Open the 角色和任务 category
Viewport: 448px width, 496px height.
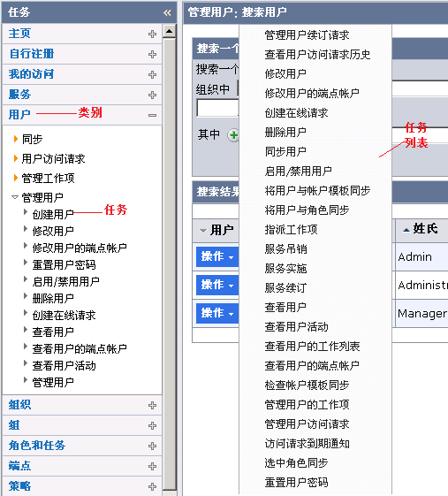(x=37, y=445)
